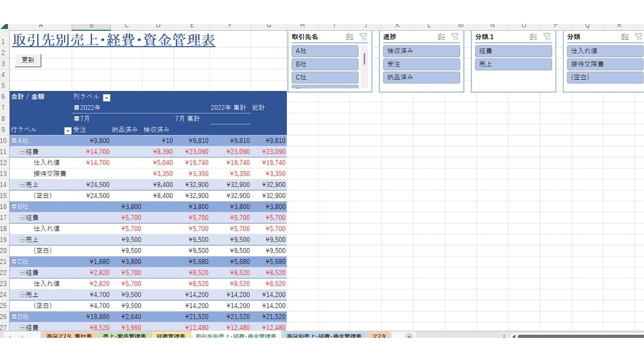Add a new sheet with plus icon
This screenshot has height=362, width=644.
point(409,336)
